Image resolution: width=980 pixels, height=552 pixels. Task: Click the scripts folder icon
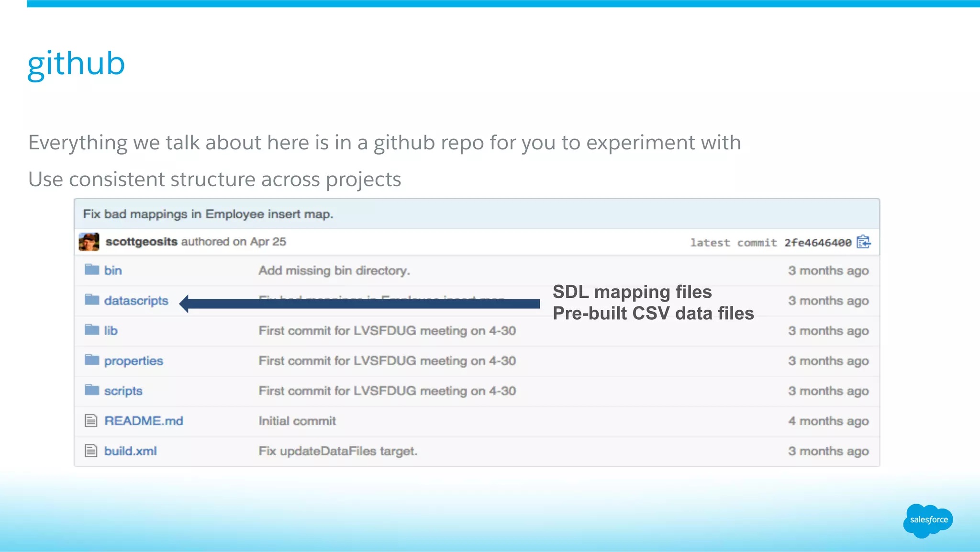point(92,390)
